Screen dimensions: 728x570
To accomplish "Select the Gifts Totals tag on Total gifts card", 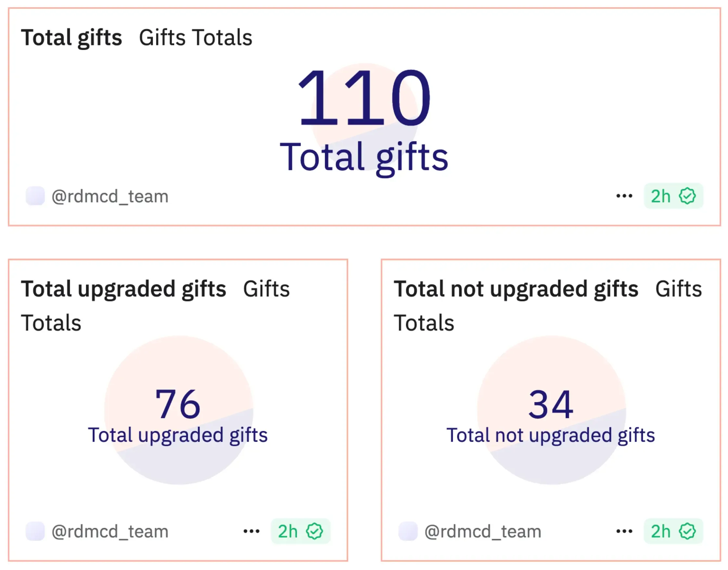I will click(x=195, y=37).
